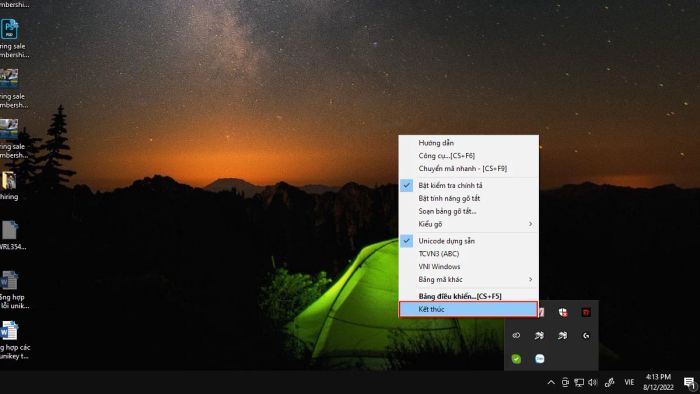Viewport: 700px width, 394px height.
Task: Select Unicode dựng sẵn encoding
Action: pos(468,241)
